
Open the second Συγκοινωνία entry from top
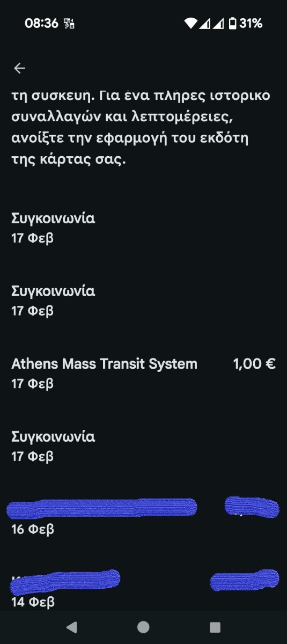pyautogui.click(x=143, y=301)
